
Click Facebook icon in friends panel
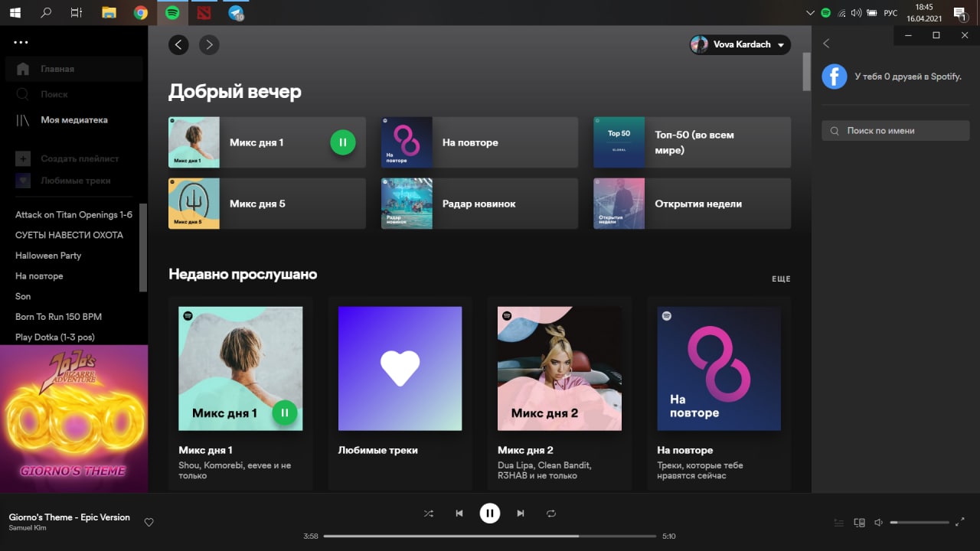(835, 77)
